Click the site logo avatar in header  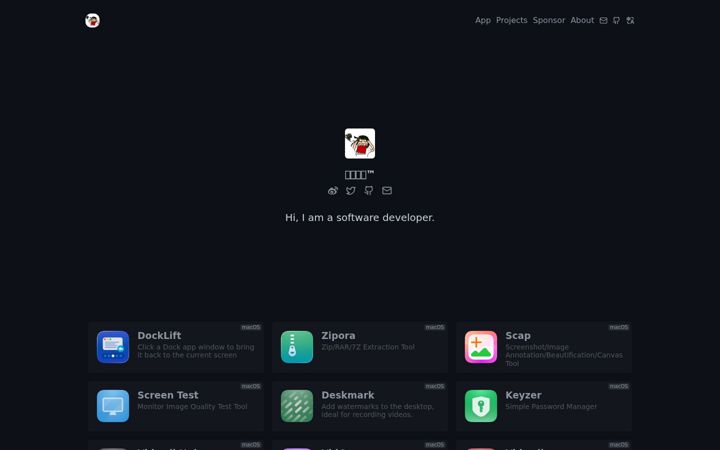tap(92, 20)
